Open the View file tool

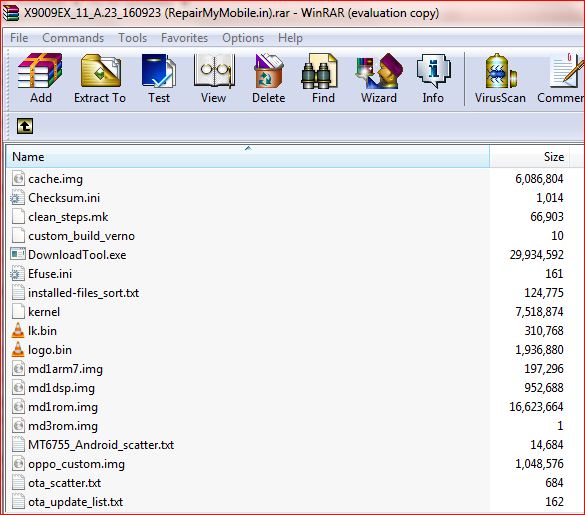point(213,78)
